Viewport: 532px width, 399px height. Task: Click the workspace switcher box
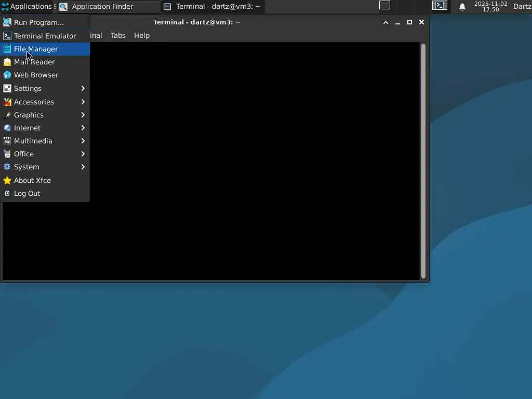point(385,5)
